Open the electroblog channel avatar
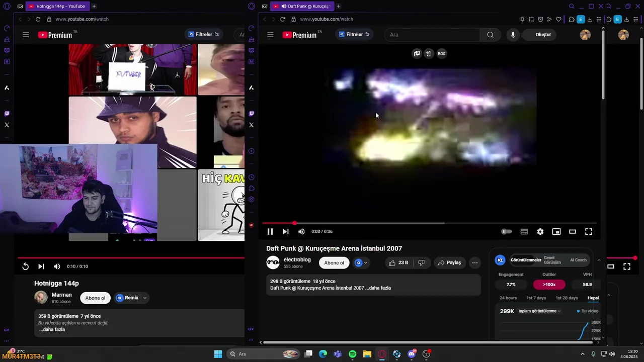The image size is (644, 362). (273, 262)
